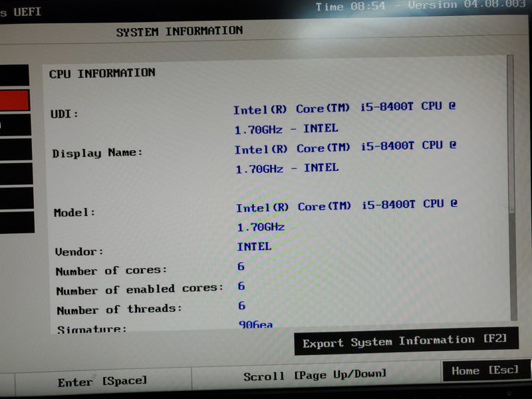
Task: Click the SYSTEM INFORMATION title
Action: (x=180, y=31)
